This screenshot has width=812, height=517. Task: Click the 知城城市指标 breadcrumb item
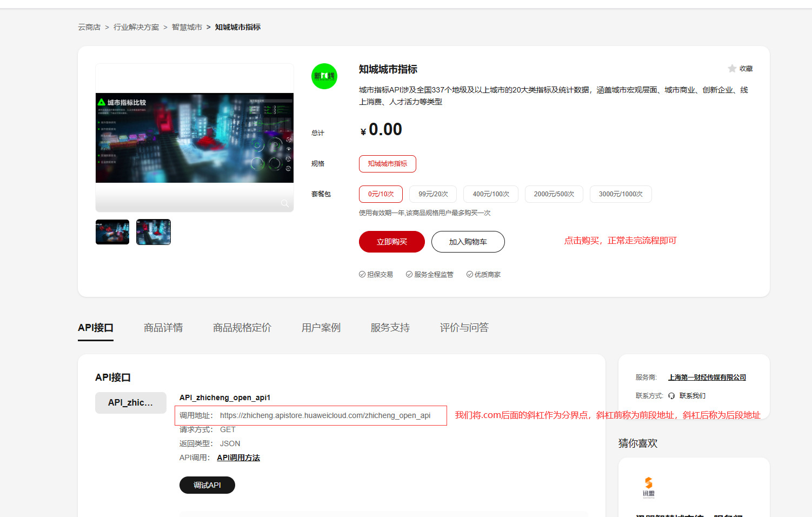tap(238, 27)
